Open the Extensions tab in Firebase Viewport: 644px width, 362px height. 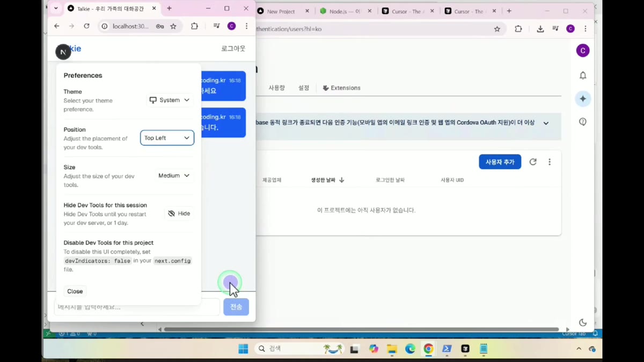point(341,88)
